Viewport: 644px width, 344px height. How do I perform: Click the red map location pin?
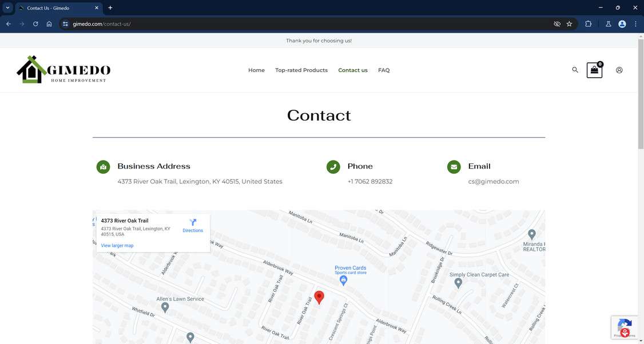tap(319, 297)
